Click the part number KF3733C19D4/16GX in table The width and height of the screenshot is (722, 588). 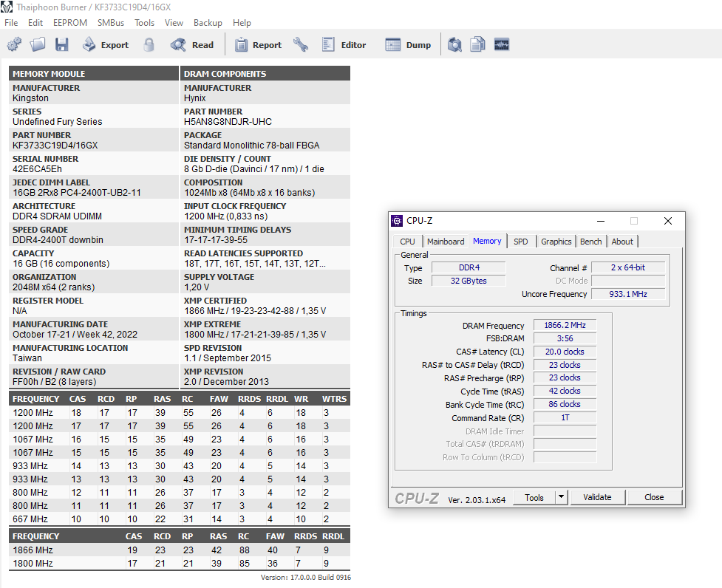[55, 146]
